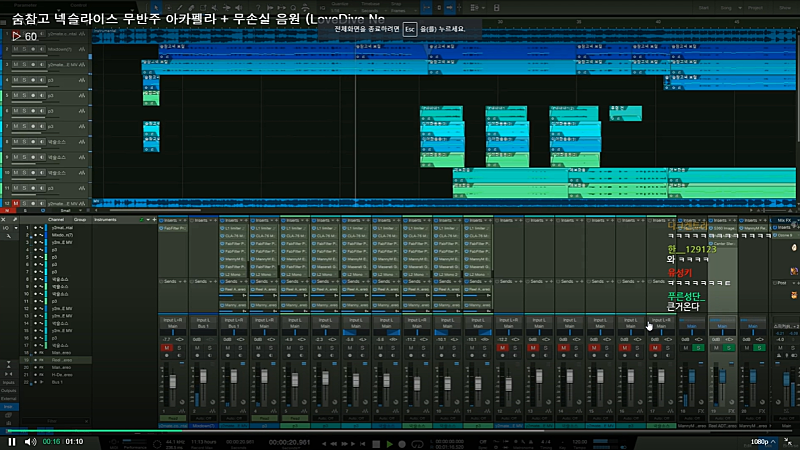Select Real_ereo channel in channel list
The width and height of the screenshot is (800, 450).
coord(62,360)
